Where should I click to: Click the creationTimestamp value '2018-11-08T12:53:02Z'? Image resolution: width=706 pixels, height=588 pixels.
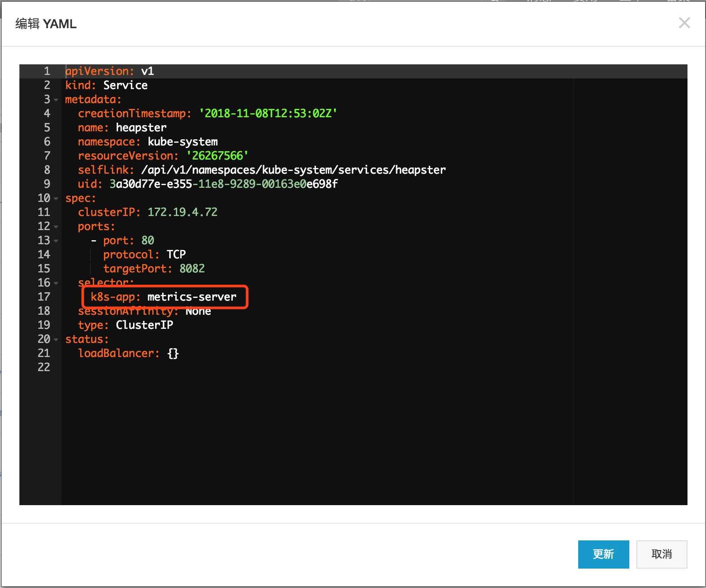[268, 113]
